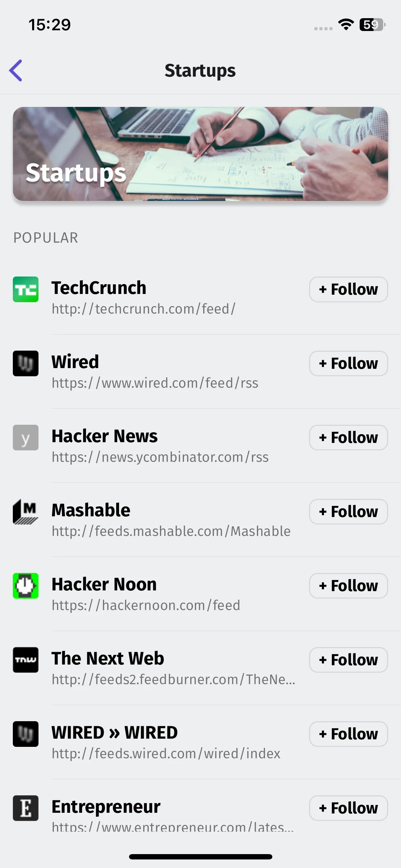Tap the purple back chevron
Image resolution: width=401 pixels, height=868 pixels.
point(16,70)
